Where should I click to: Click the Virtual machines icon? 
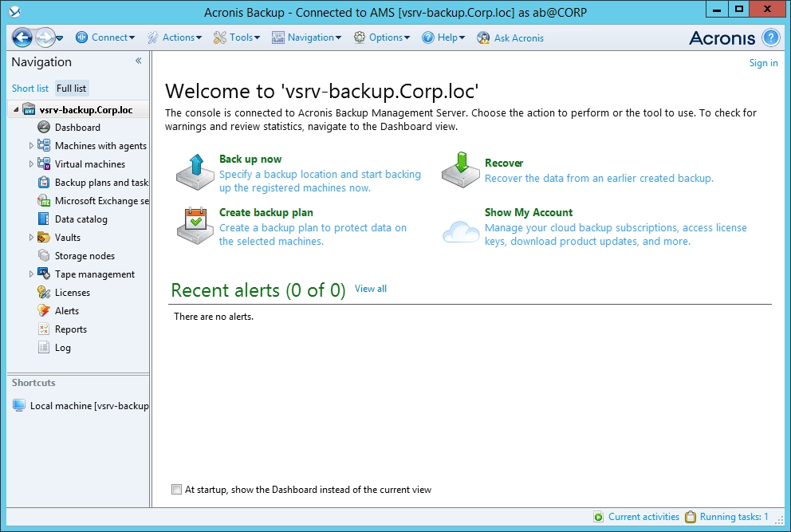coord(44,164)
